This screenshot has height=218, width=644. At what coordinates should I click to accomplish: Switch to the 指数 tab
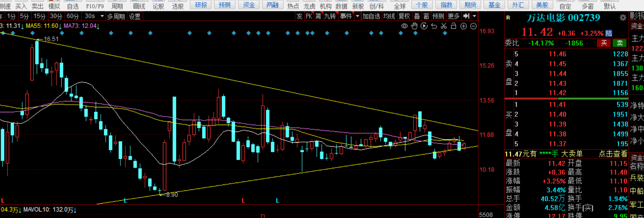tap(446, 5)
